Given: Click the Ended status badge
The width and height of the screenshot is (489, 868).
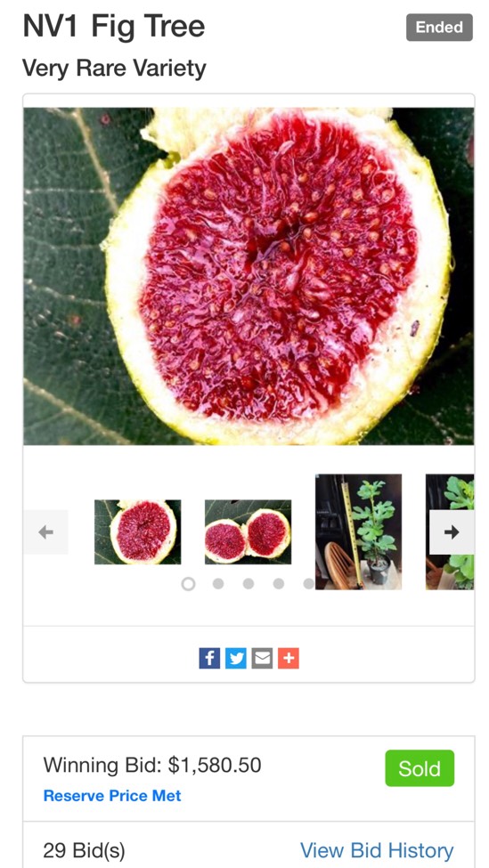Looking at the screenshot, I should 439,27.
